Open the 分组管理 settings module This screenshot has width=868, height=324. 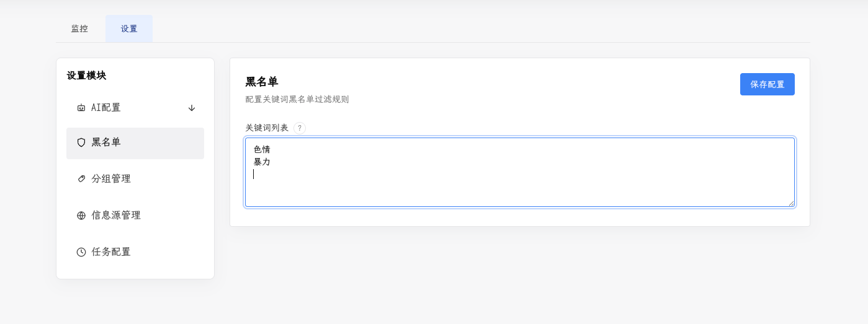click(x=135, y=179)
